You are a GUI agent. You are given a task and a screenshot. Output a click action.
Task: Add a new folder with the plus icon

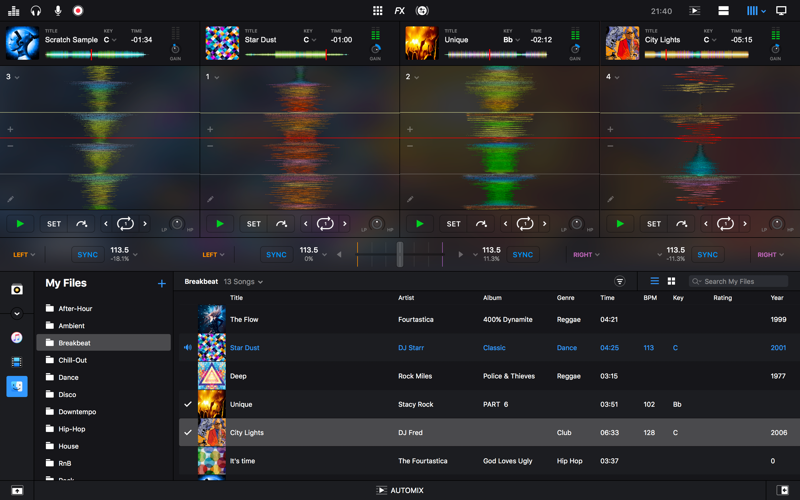162,284
